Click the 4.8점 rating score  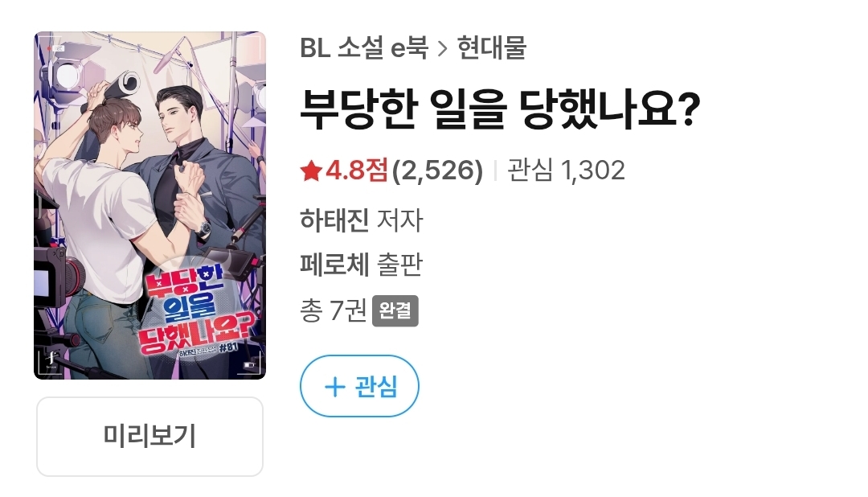[x=357, y=170]
